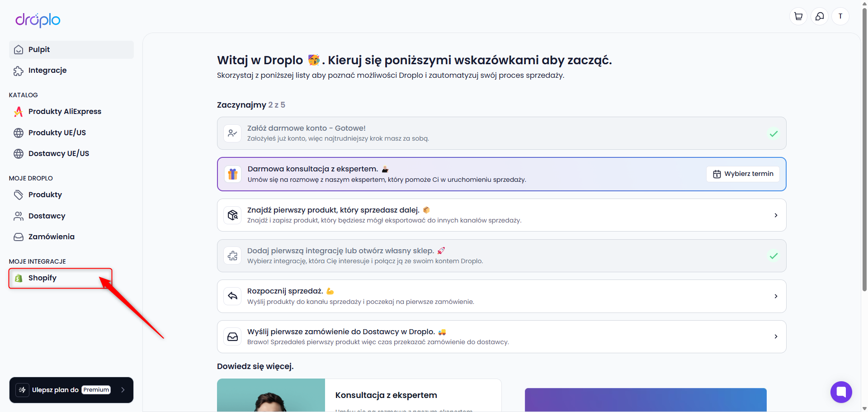
Task: Open Produkty UE/US catalog
Action: (x=71, y=133)
